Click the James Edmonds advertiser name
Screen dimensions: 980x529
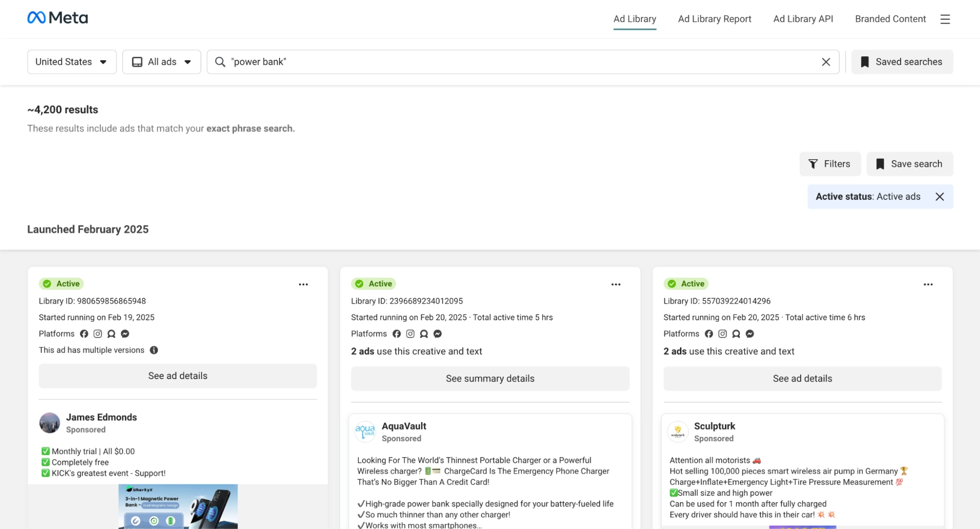[x=101, y=417]
